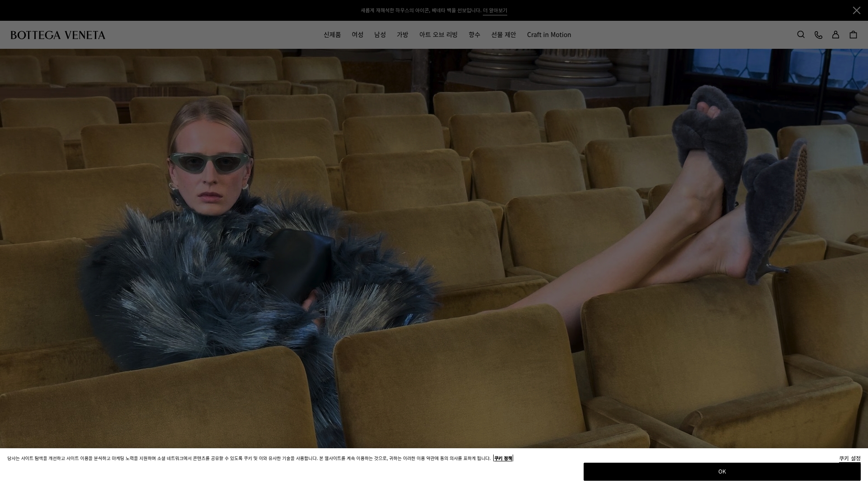Open the 선물 제안 menu
Screen dimensions: 868x488
pos(504,35)
